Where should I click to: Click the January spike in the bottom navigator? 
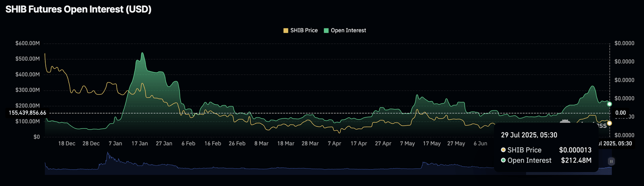pyautogui.click(x=108, y=154)
